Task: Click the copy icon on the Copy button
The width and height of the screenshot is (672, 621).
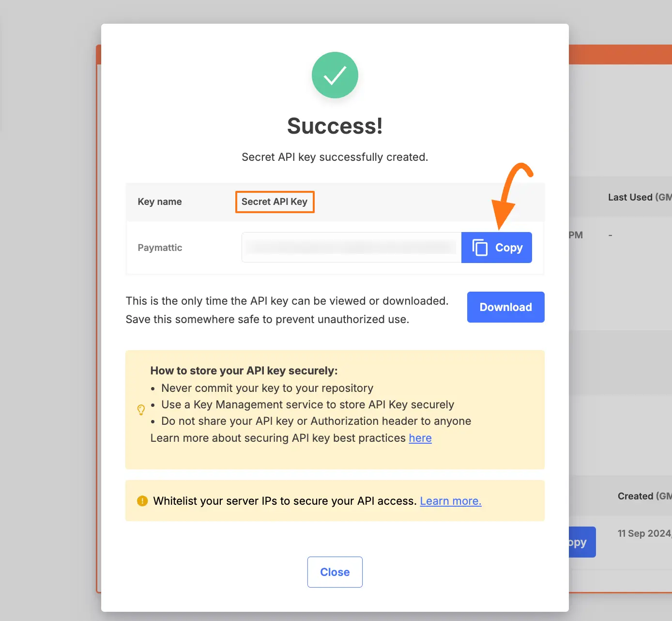Action: 480,247
